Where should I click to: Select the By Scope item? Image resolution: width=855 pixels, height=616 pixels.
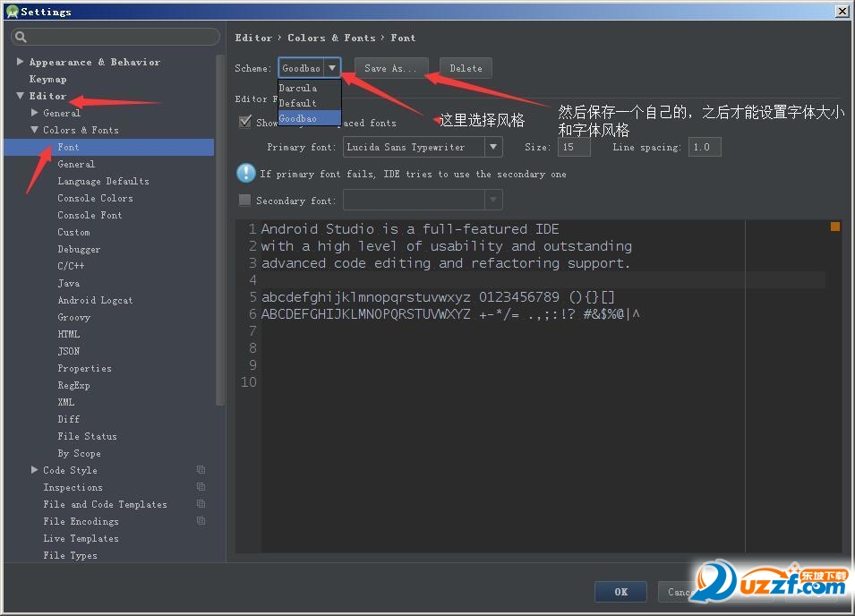[79, 453]
